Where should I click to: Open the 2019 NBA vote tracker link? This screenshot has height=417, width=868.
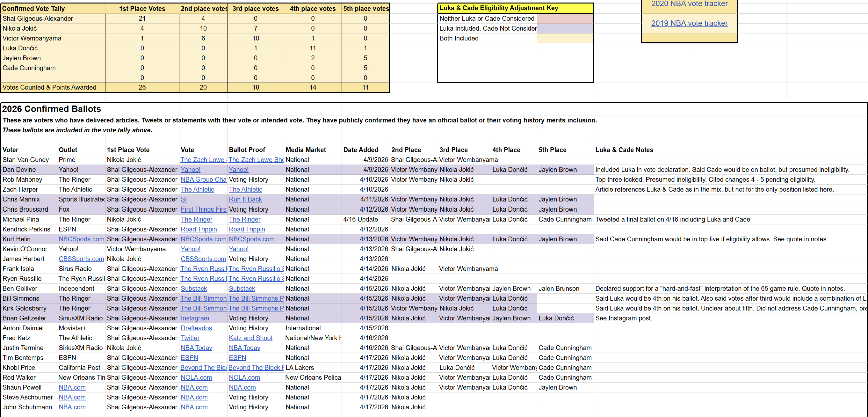click(689, 23)
